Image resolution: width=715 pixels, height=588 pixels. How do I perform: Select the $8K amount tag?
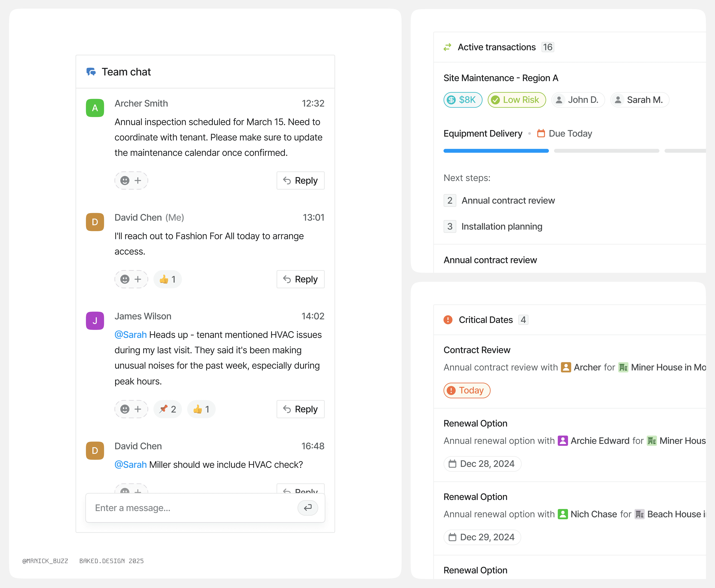pyautogui.click(x=463, y=100)
